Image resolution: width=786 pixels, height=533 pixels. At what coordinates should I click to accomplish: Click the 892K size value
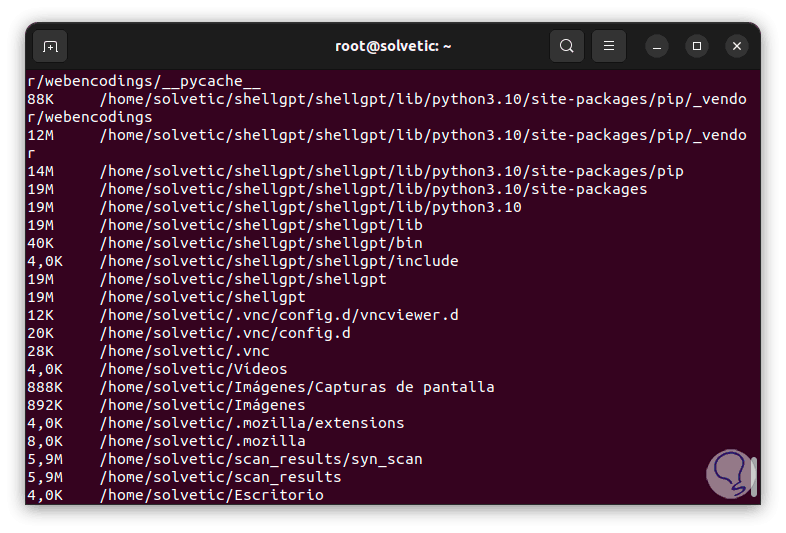coord(45,405)
